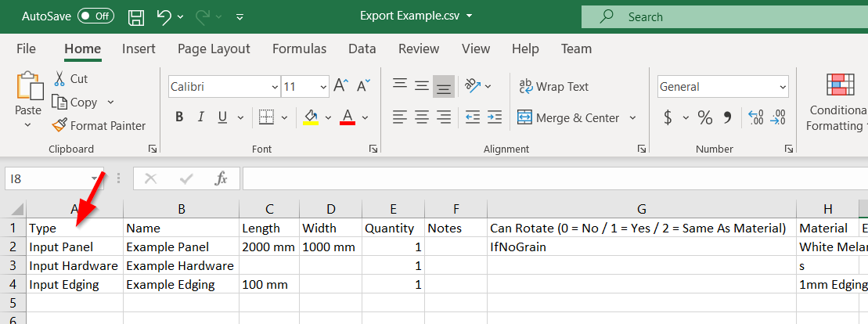868x324 pixels.
Task: Click the Insert Function fx icon
Action: point(222,178)
